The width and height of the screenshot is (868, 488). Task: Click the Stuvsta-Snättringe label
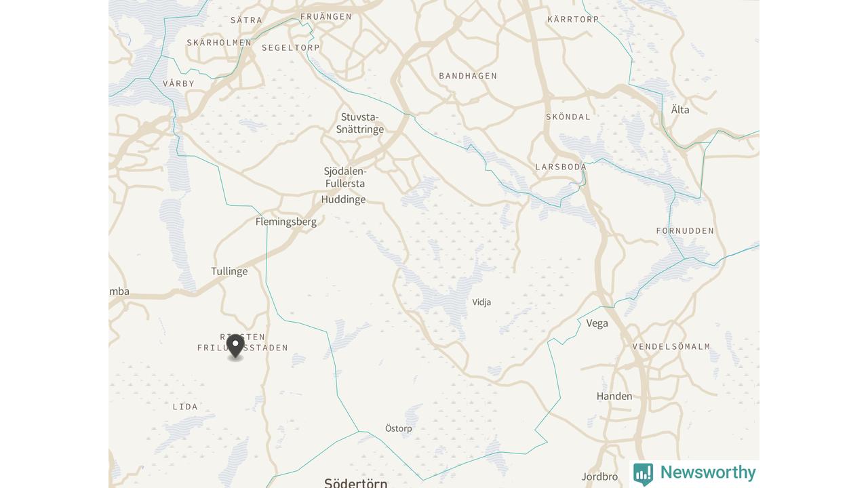[360, 123]
